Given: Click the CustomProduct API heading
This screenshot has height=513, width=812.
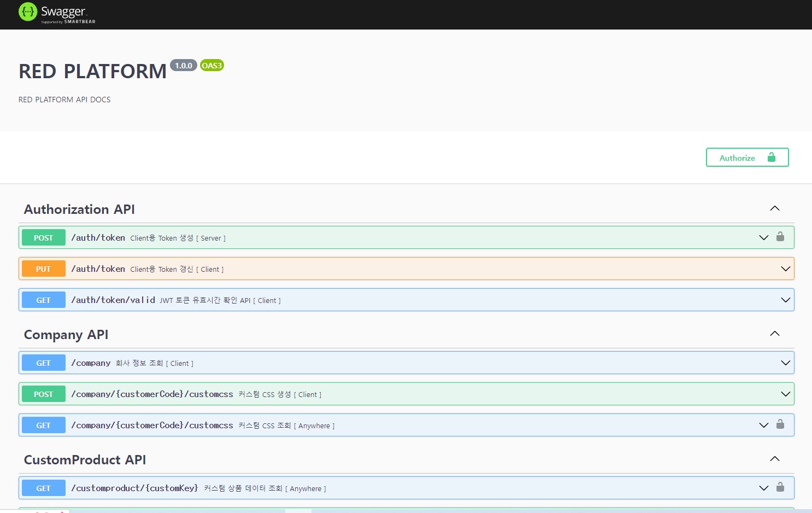Looking at the screenshot, I should (85, 460).
